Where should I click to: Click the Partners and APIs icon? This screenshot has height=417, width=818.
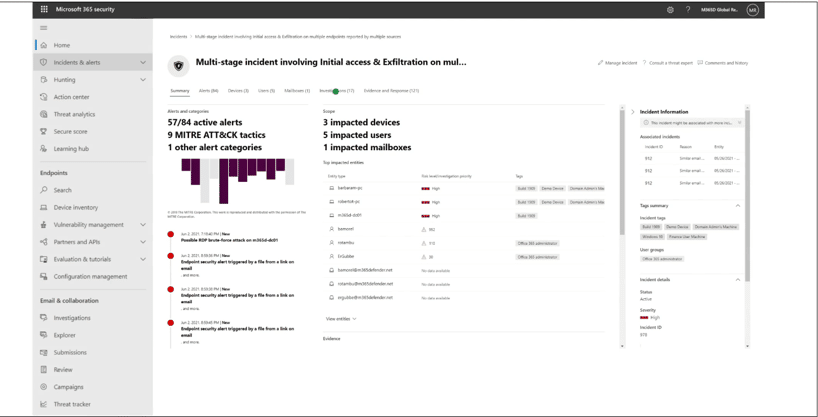click(x=44, y=242)
